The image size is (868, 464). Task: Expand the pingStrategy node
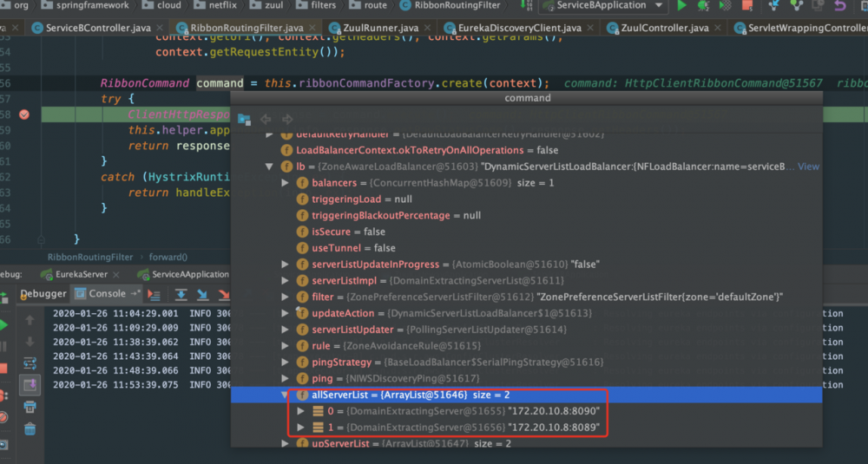tap(285, 363)
